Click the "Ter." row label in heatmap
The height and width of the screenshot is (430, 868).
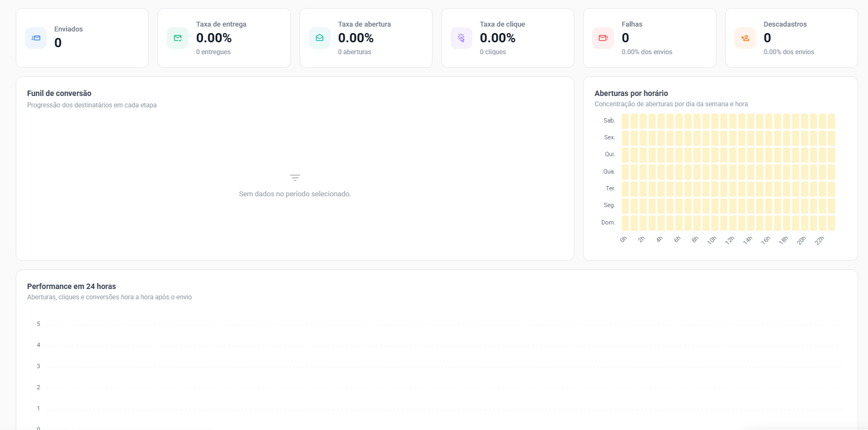click(611, 189)
